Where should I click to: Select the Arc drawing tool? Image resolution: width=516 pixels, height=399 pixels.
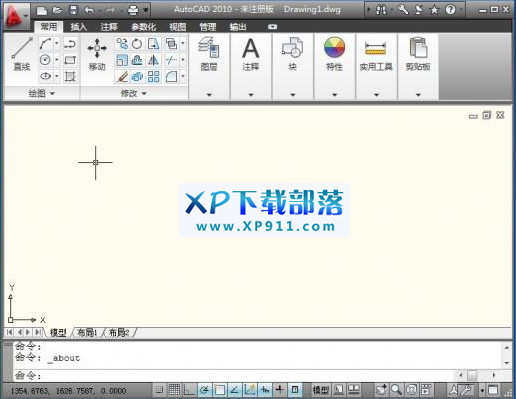point(45,44)
